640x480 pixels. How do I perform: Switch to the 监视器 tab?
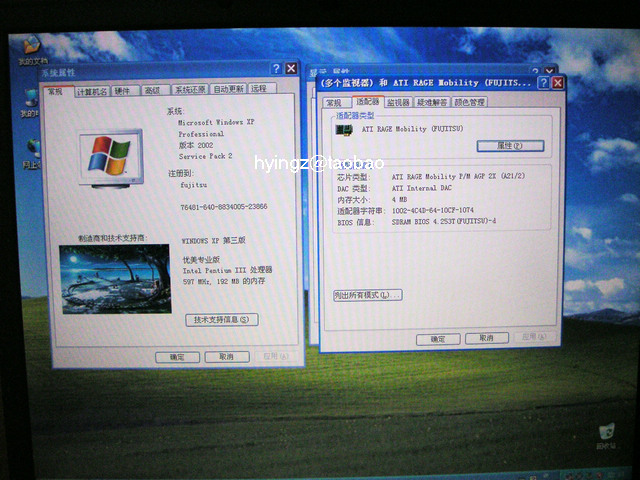(x=398, y=102)
